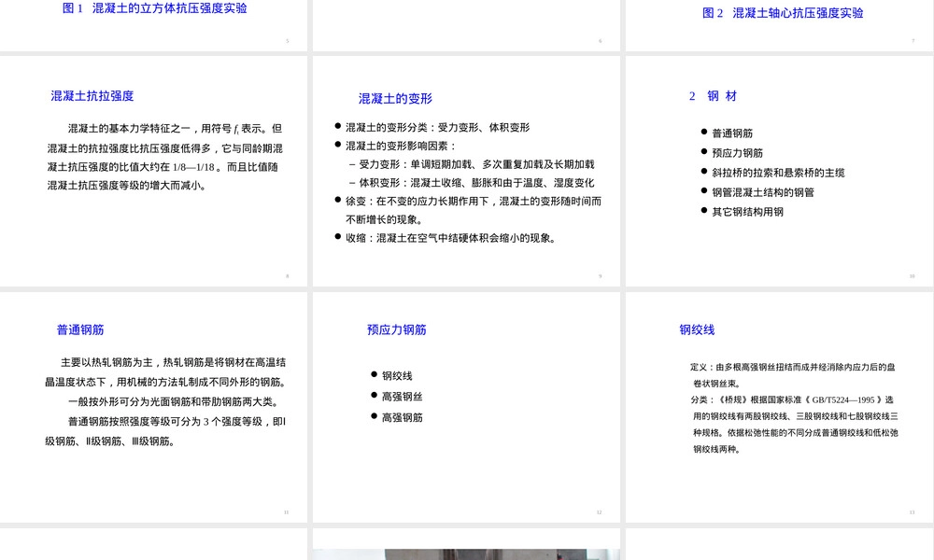Click the caption 图 2 混凝土轴心抗压强度实验
This screenshot has height=560, width=934.
[783, 13]
